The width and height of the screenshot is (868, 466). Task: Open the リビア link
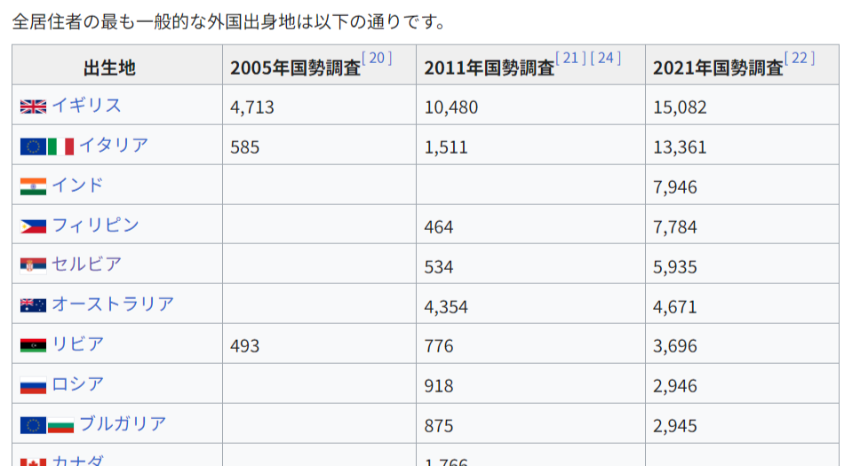77,344
